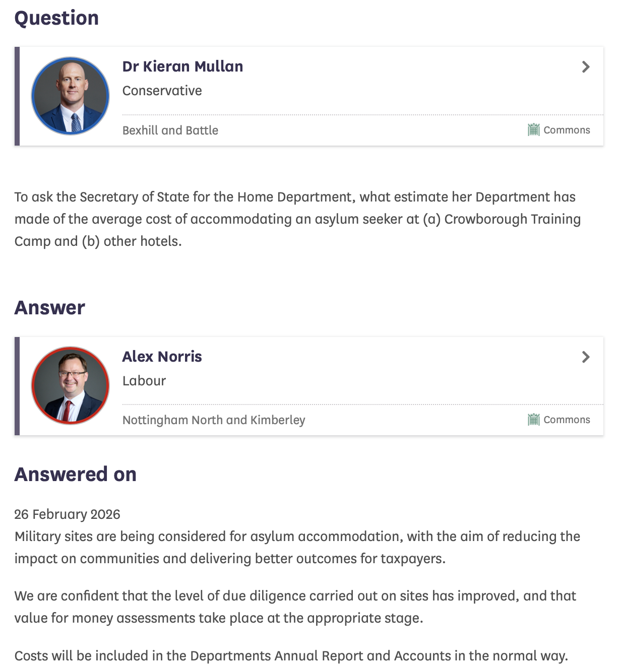Click the 26 February 2026 date
Image resolution: width=620 pixels, height=672 pixels.
point(67,514)
